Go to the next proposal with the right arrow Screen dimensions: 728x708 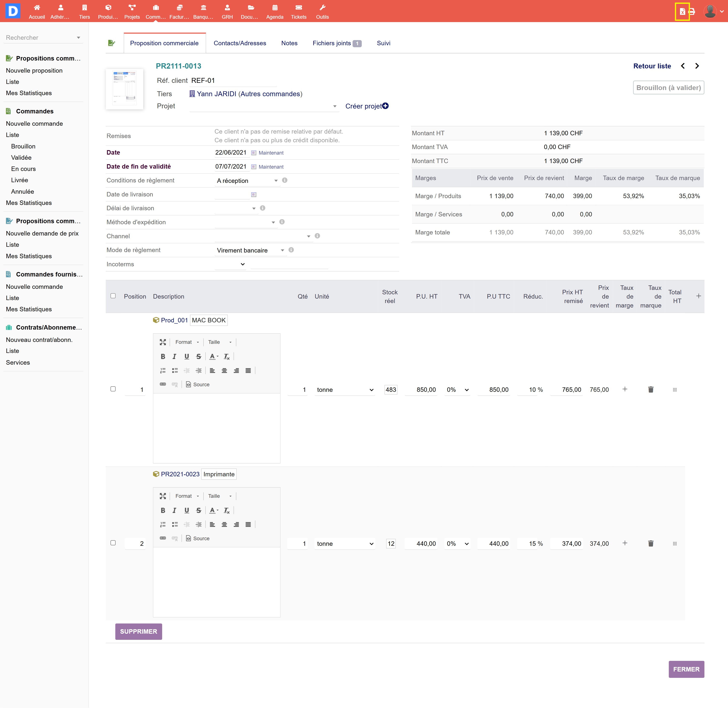pos(697,66)
